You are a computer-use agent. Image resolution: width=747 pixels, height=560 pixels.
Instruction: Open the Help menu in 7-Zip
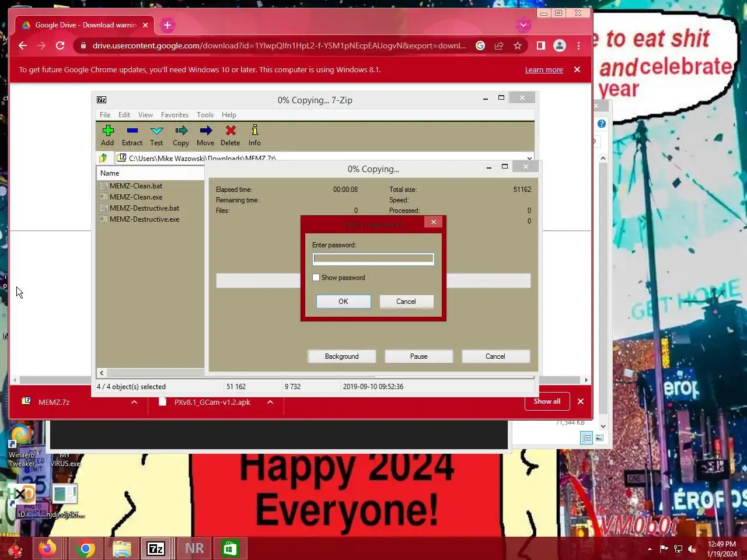coord(229,115)
